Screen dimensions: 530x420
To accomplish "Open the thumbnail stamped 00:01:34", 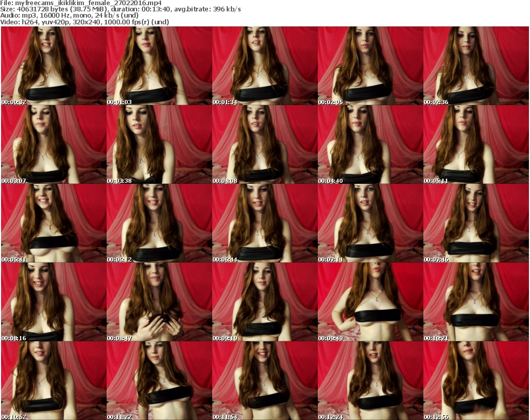I will [264, 66].
